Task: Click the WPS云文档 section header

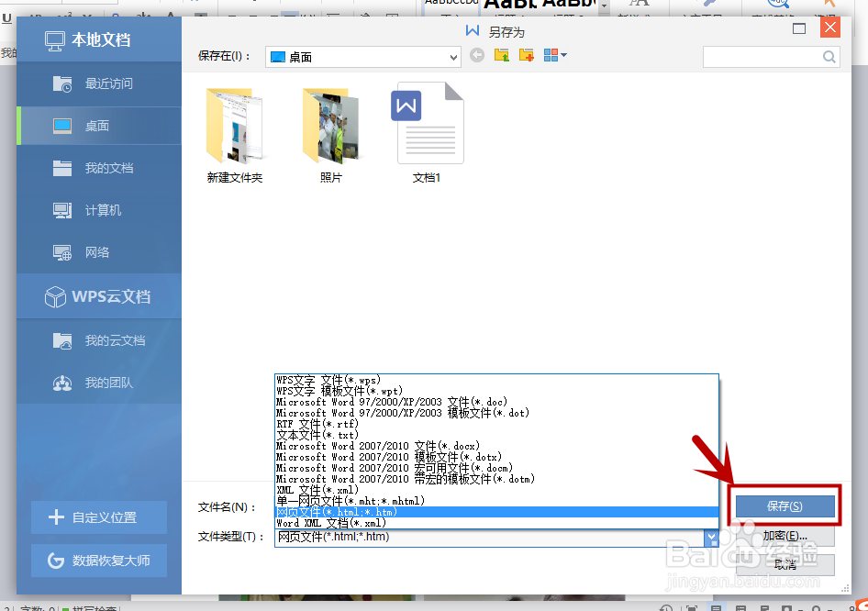Action: point(100,296)
